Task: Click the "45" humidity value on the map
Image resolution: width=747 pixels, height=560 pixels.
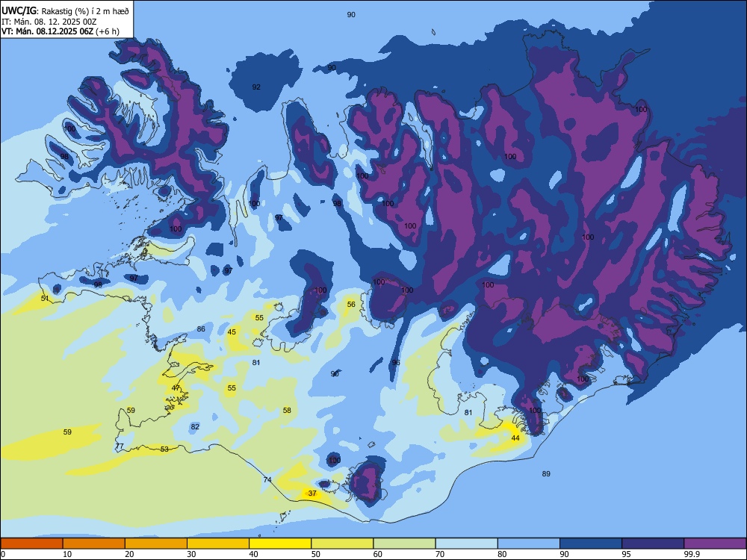Action: 232,332
